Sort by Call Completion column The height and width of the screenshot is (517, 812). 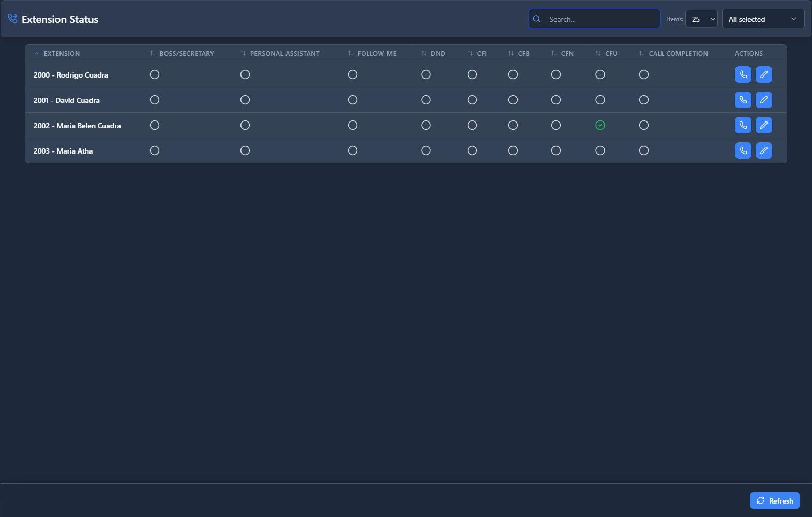pyautogui.click(x=678, y=54)
